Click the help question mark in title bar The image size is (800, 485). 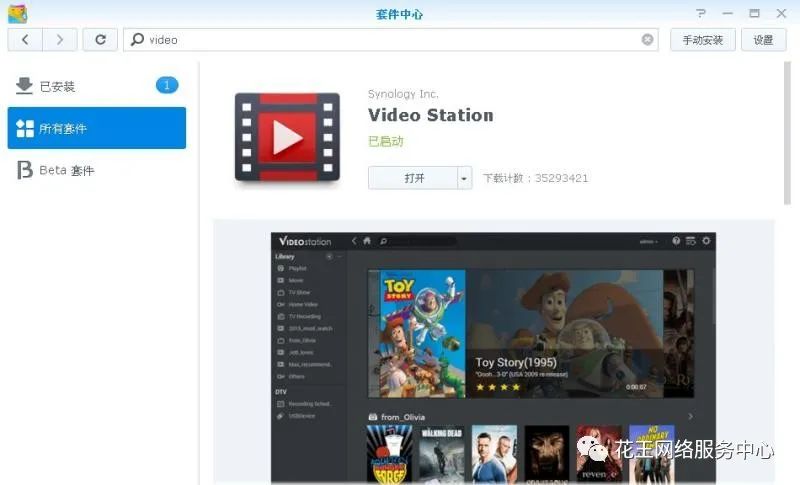pyautogui.click(x=701, y=13)
